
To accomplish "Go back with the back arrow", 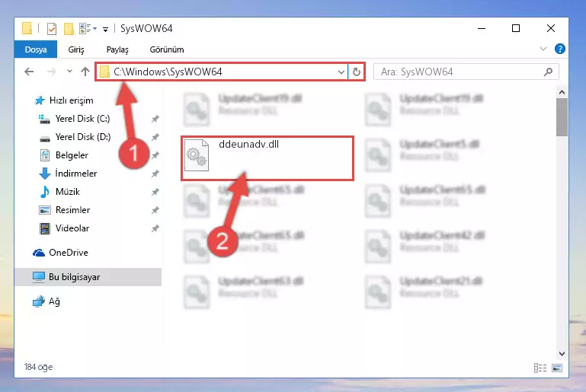I will [29, 72].
